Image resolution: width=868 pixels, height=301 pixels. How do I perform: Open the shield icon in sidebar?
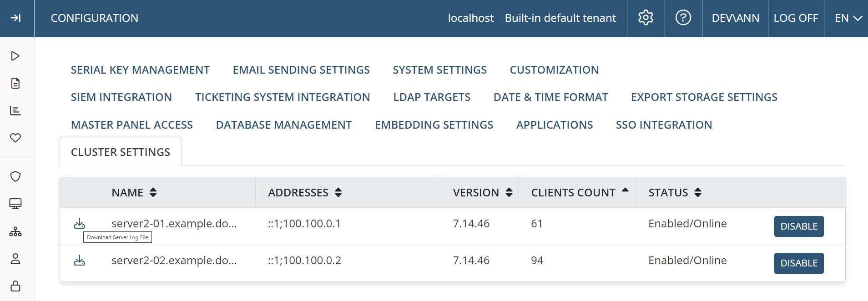[15, 176]
